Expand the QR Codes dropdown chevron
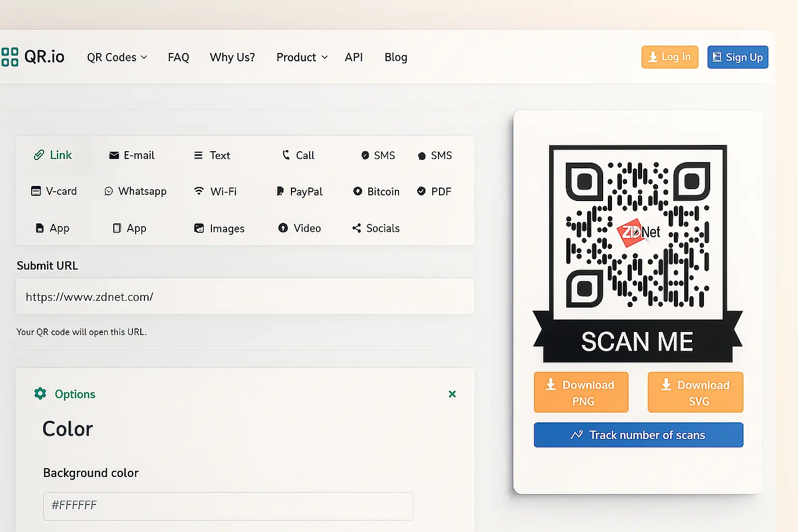The height and width of the screenshot is (532, 798). (144, 57)
